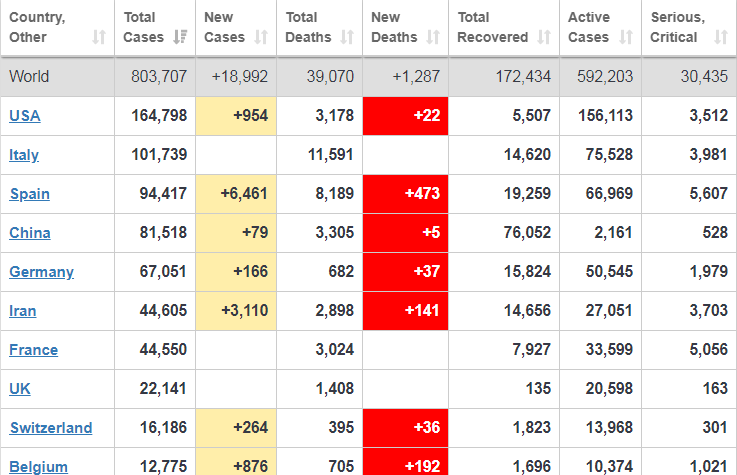Select China total recovered 76,052
This screenshot has height=475, width=737.
click(x=527, y=233)
